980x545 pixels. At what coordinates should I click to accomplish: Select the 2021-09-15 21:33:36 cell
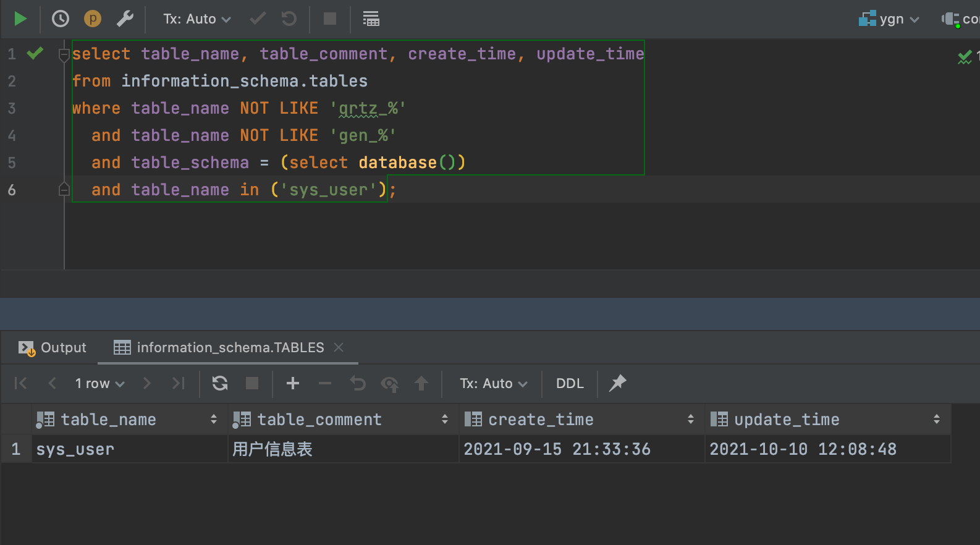coord(581,449)
